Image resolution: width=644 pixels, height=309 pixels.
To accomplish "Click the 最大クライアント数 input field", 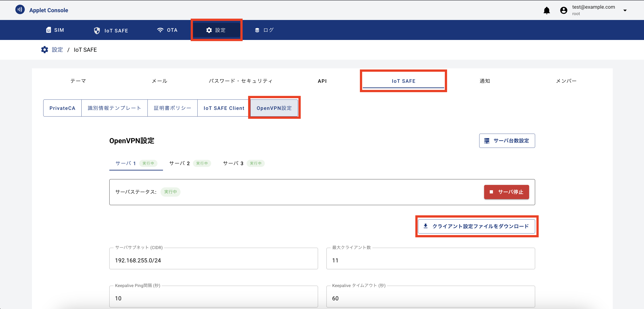I will 431,260.
